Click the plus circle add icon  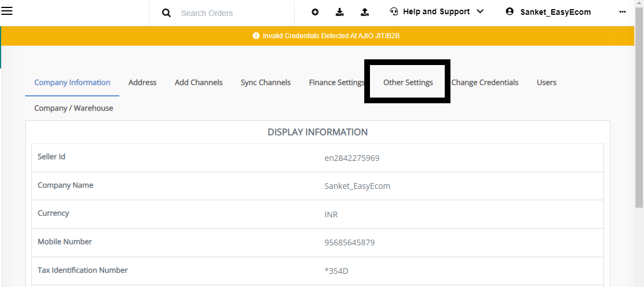point(315,13)
